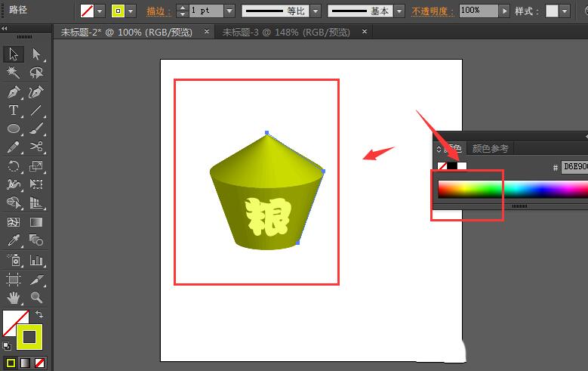Select the Slice tool
Viewport: 588px width, 371px height.
36,280
